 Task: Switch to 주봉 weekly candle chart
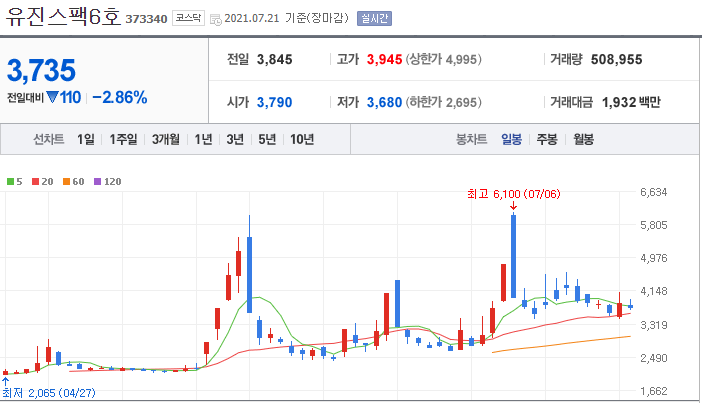pos(547,139)
